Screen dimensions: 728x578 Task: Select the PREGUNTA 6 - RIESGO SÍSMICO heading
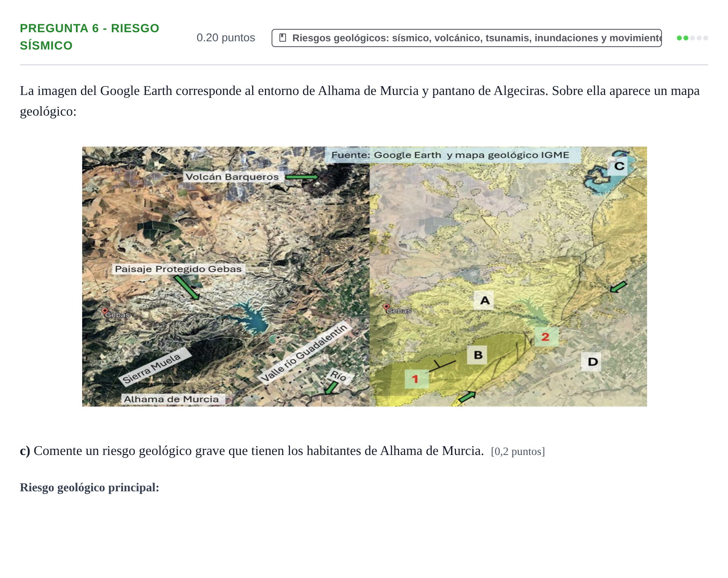[x=90, y=37]
